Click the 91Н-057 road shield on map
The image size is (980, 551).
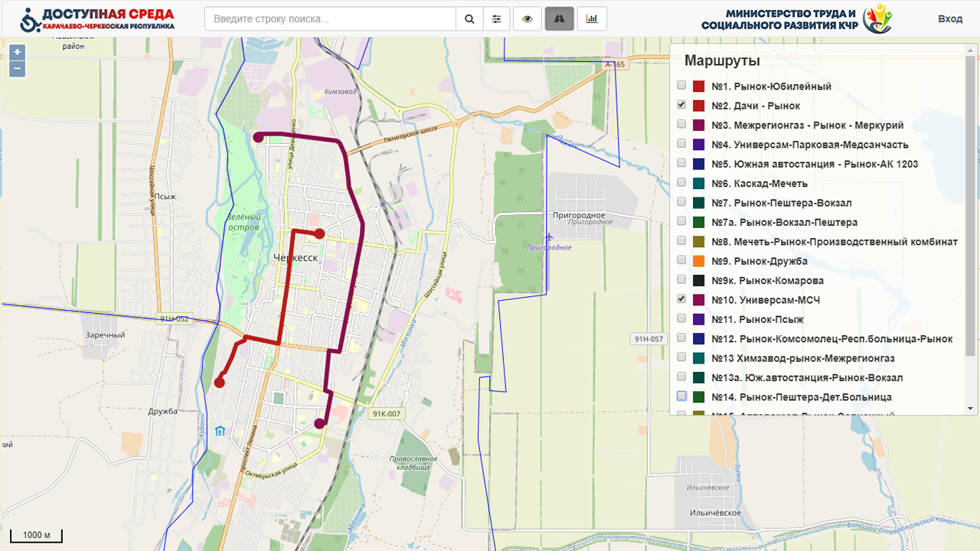[648, 337]
